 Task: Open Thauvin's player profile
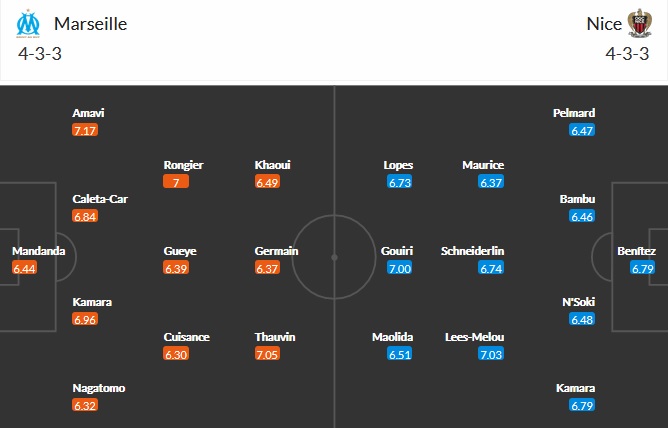(275, 337)
